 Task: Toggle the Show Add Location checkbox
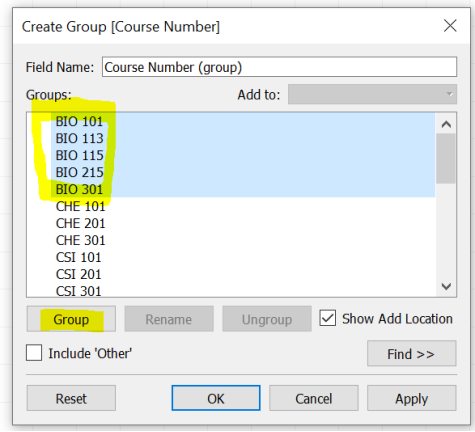pos(328,318)
